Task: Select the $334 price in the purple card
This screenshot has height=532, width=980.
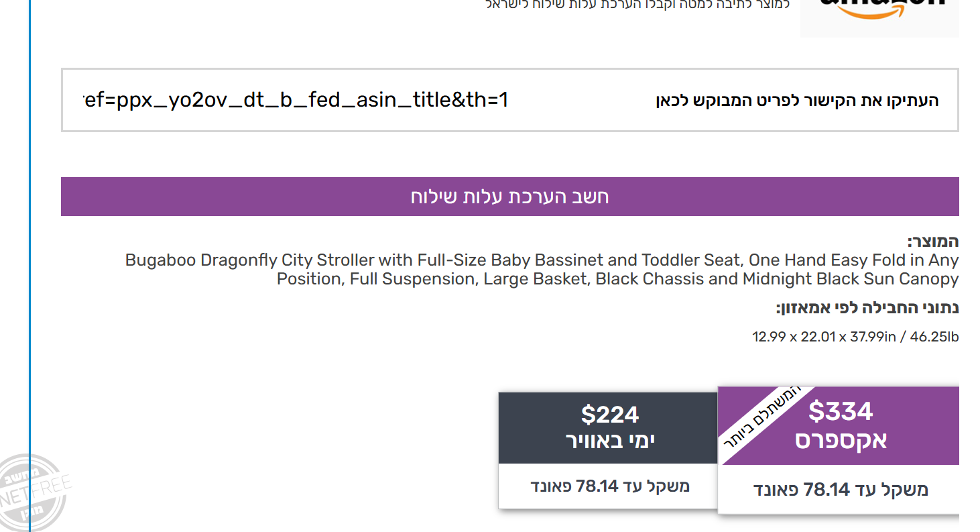Action: (x=840, y=411)
